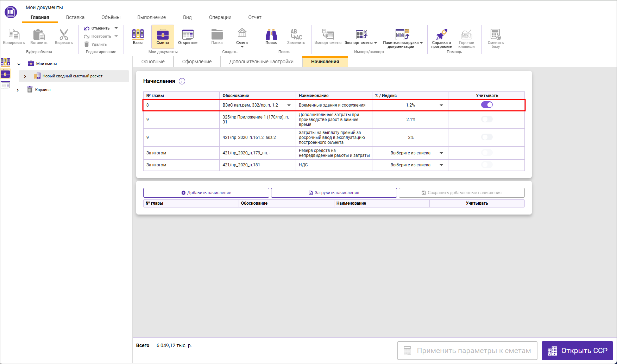The width and height of the screenshot is (617, 364).
Task: Click the Загрузить начисления button
Action: [x=334, y=193]
